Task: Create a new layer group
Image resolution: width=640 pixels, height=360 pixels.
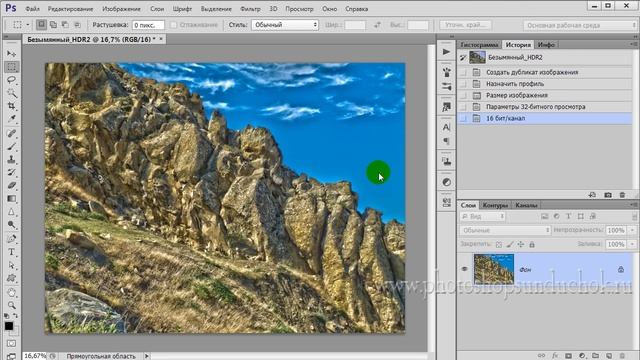Action: [x=596, y=356]
